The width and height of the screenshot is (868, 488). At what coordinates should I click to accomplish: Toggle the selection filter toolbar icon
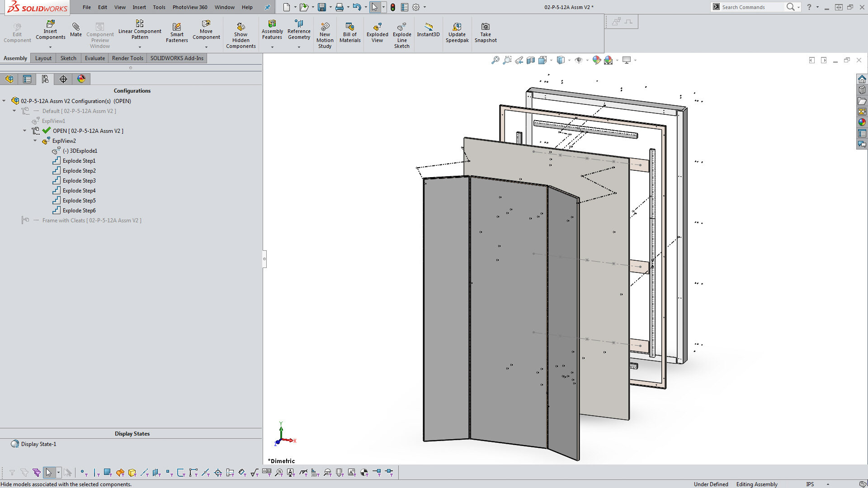pyautogui.click(x=37, y=473)
